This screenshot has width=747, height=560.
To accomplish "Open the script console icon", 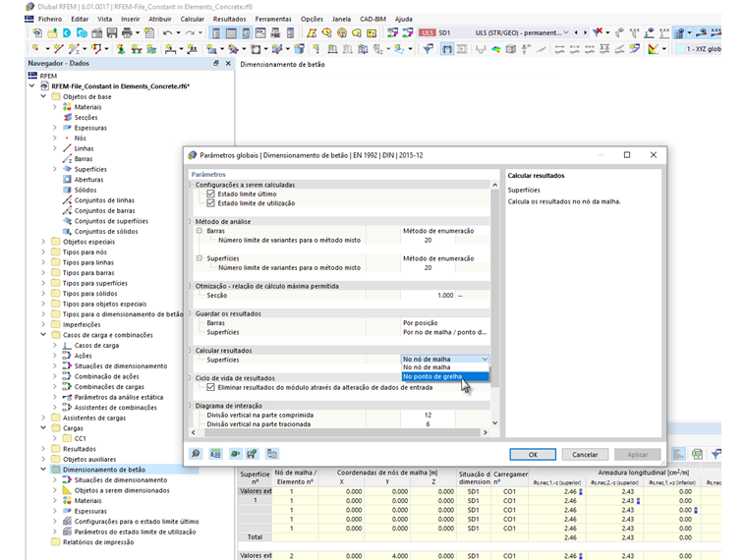I will click(x=260, y=32).
